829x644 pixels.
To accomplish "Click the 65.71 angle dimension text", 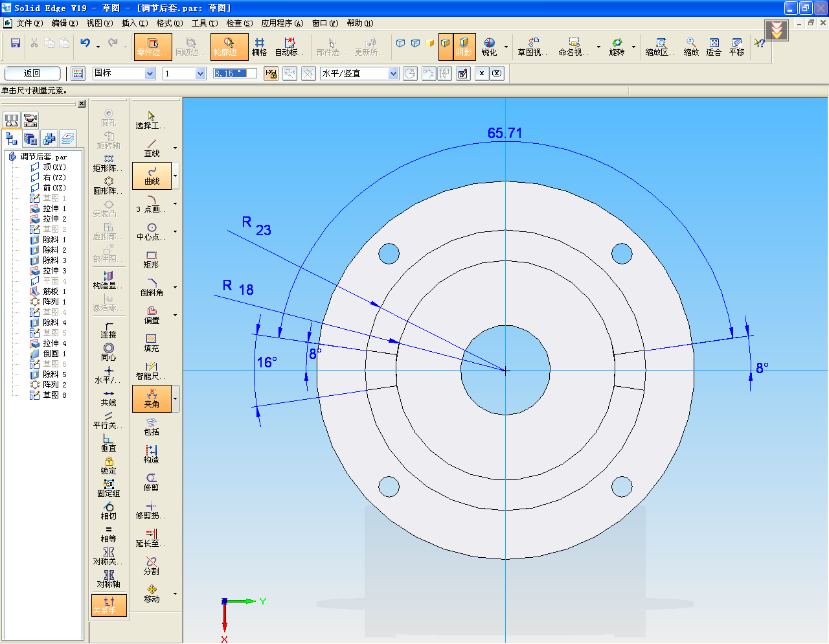I will coord(505,133).
